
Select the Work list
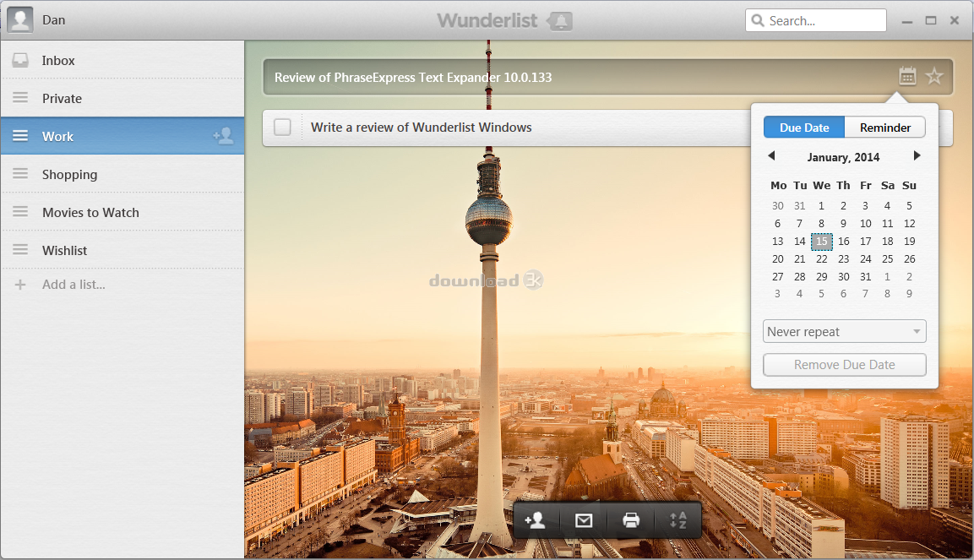[x=122, y=136]
